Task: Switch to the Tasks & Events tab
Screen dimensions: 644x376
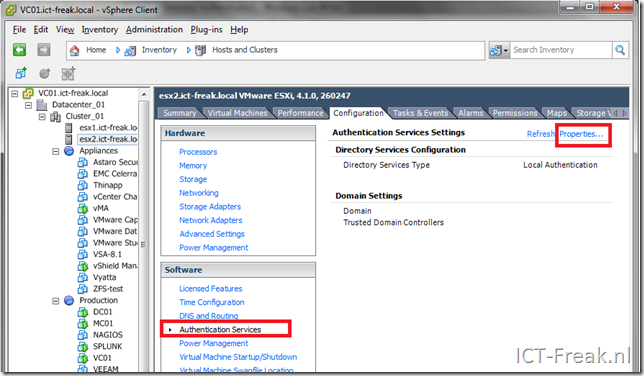Action: tap(420, 113)
